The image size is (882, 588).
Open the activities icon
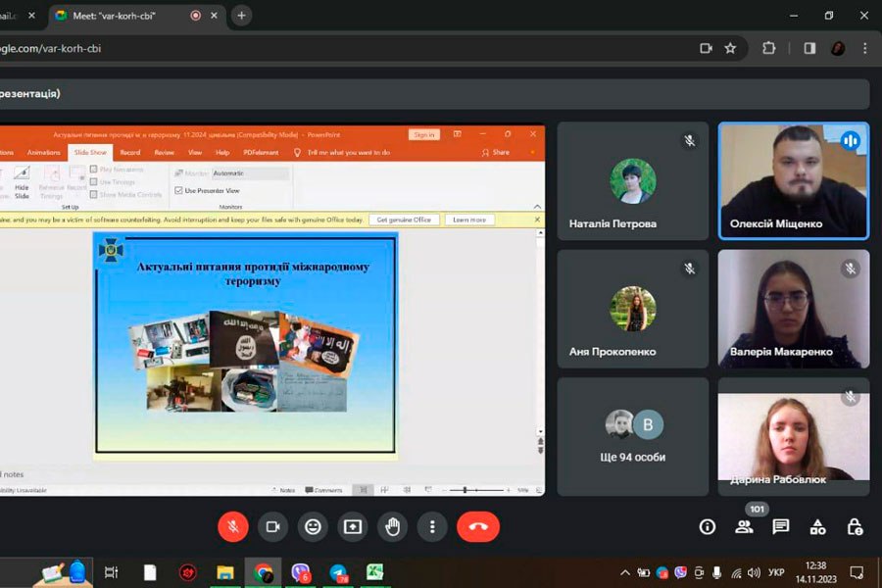817,526
